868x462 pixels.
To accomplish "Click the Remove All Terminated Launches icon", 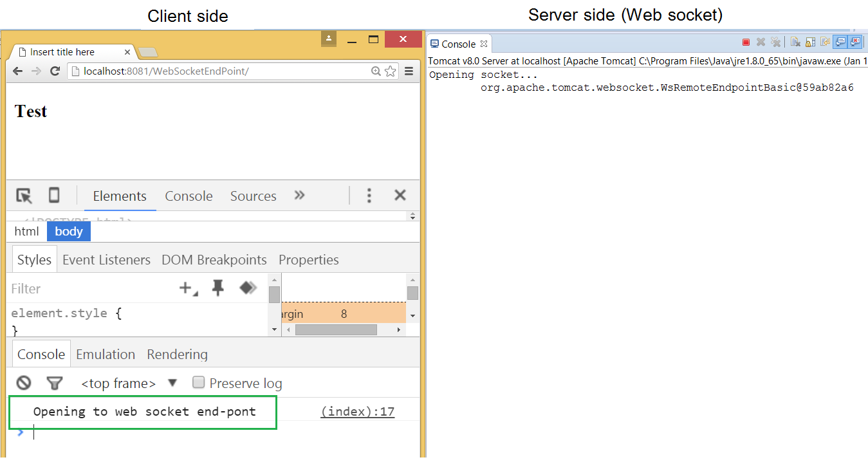I will [x=776, y=41].
